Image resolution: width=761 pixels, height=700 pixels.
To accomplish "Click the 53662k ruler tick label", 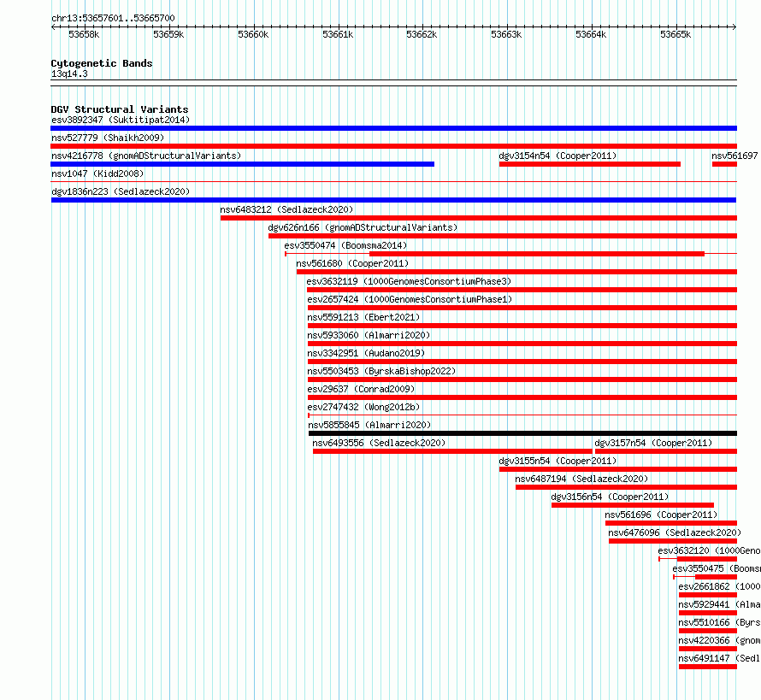I will pyautogui.click(x=422, y=34).
